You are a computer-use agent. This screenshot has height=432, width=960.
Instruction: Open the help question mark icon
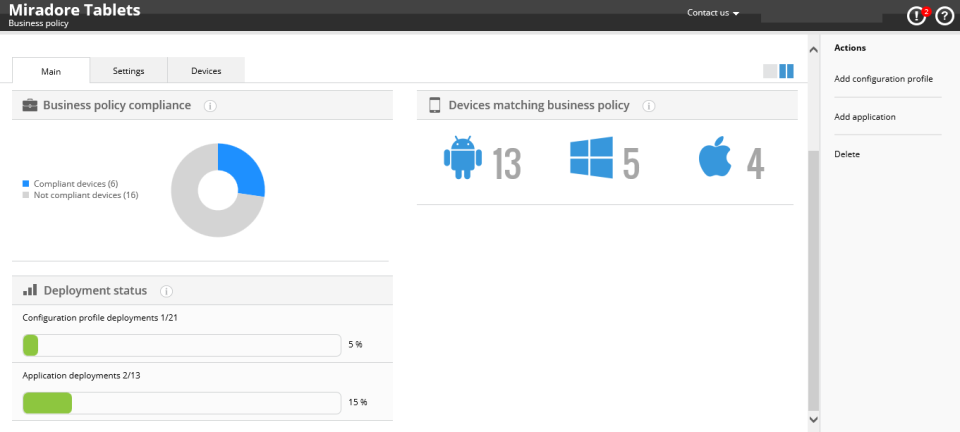(x=945, y=17)
